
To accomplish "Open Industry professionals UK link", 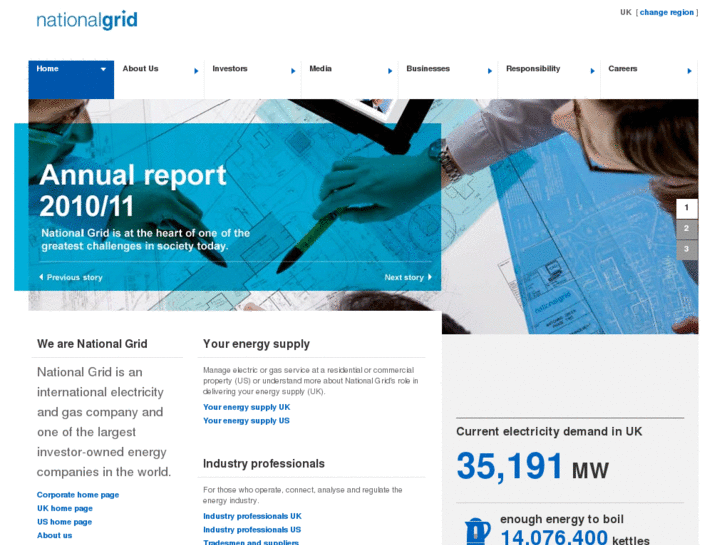I will (x=252, y=516).
